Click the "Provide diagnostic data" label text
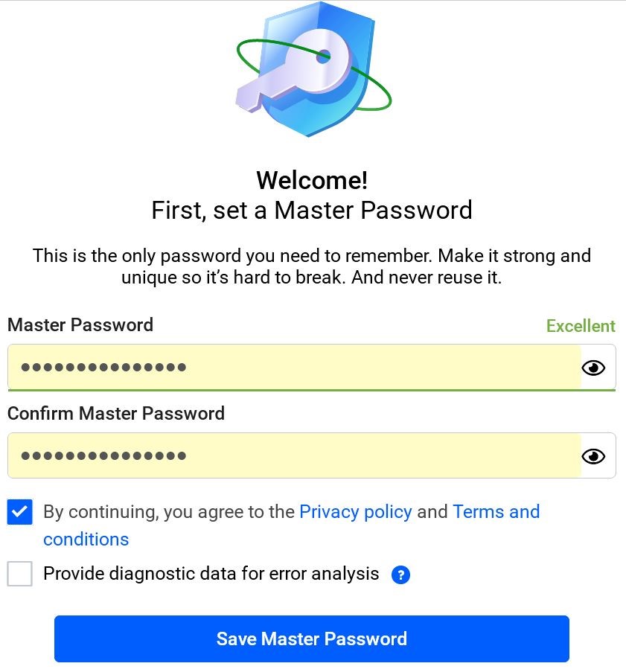The image size is (626, 672). [x=211, y=574]
